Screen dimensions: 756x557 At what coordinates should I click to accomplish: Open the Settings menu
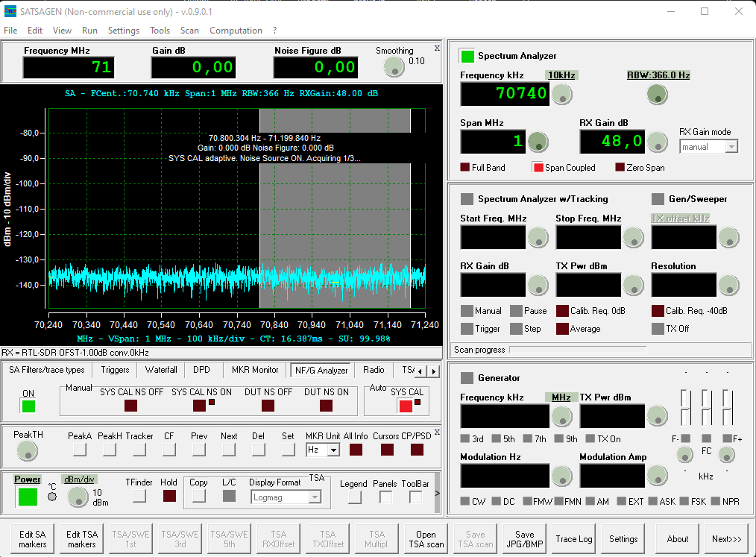click(x=124, y=31)
